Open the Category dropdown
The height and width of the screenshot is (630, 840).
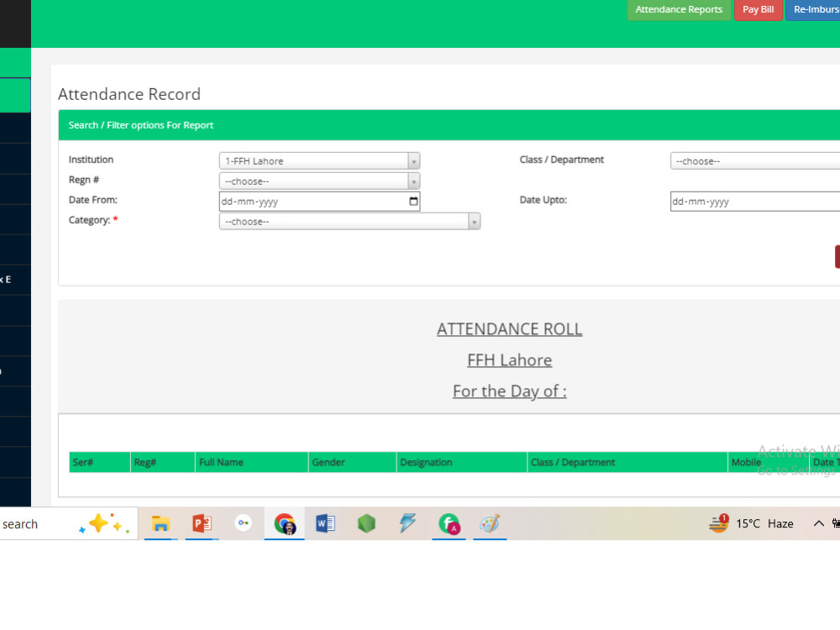(349, 221)
